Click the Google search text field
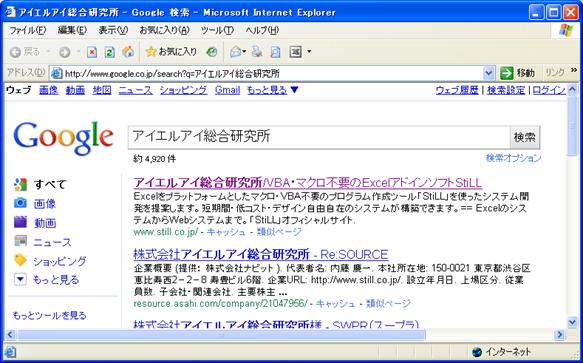Viewport: 583px width, 363px height. (319, 137)
